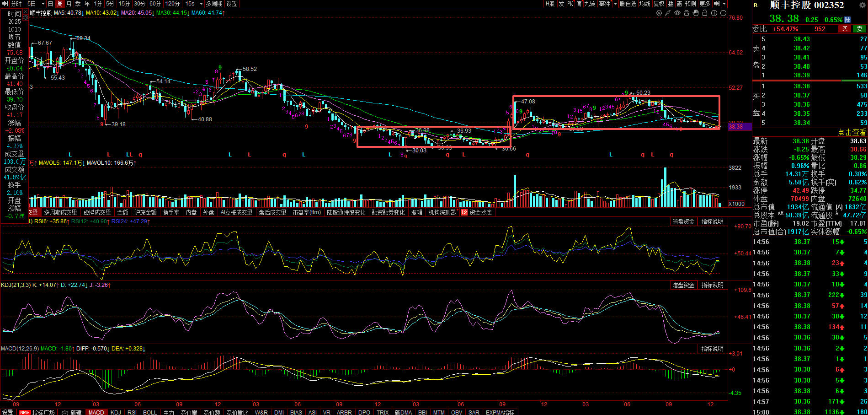Viewport: 868px width, 415px height.
Task: Click MA5: 40.78 legend label
Action: pyautogui.click(x=69, y=13)
